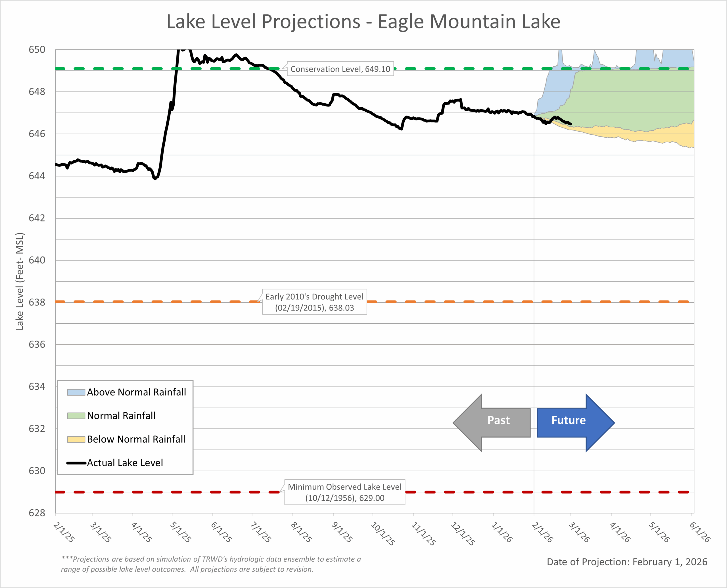Image resolution: width=727 pixels, height=588 pixels.
Task: Click the 2/1/26 x-axis date label
Action: click(542, 532)
